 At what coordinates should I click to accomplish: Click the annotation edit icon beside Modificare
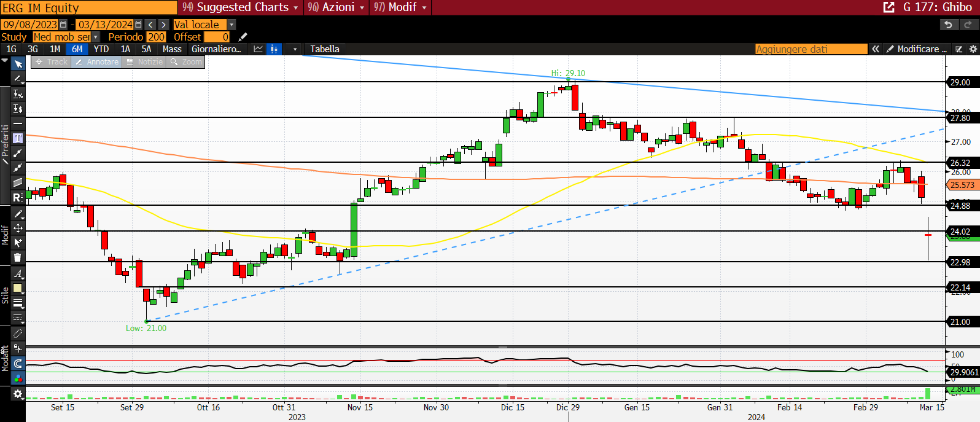pos(959,49)
